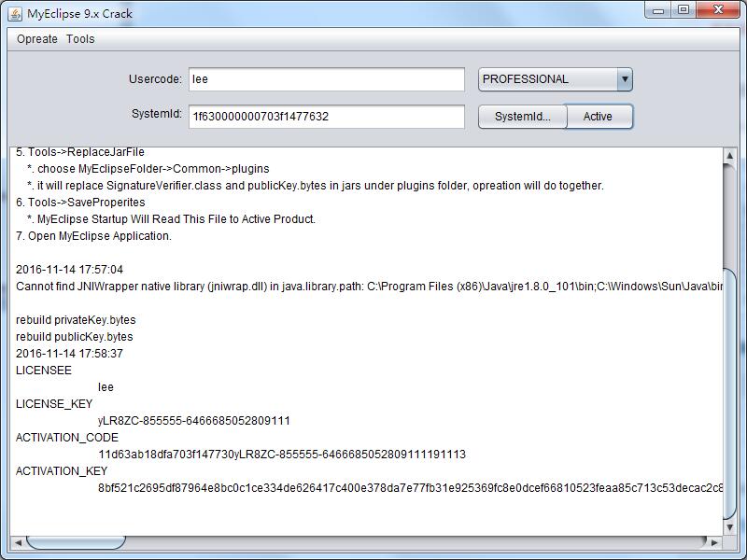Open the PROFESSIONAL edition dropdown
The width and height of the screenshot is (747, 560).
click(x=556, y=79)
